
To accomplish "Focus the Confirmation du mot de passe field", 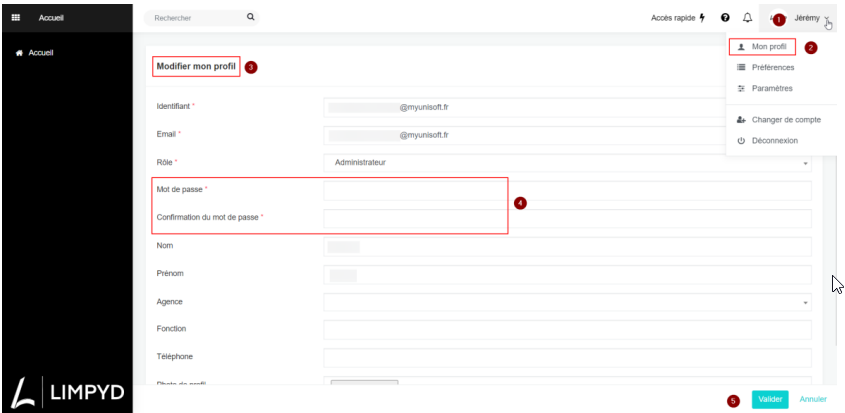I will point(567,218).
